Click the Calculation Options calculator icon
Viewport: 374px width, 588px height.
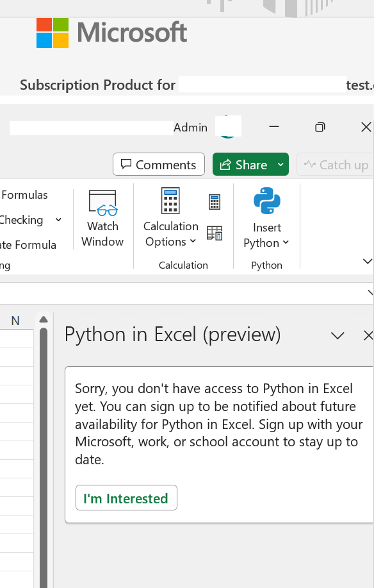tap(170, 201)
